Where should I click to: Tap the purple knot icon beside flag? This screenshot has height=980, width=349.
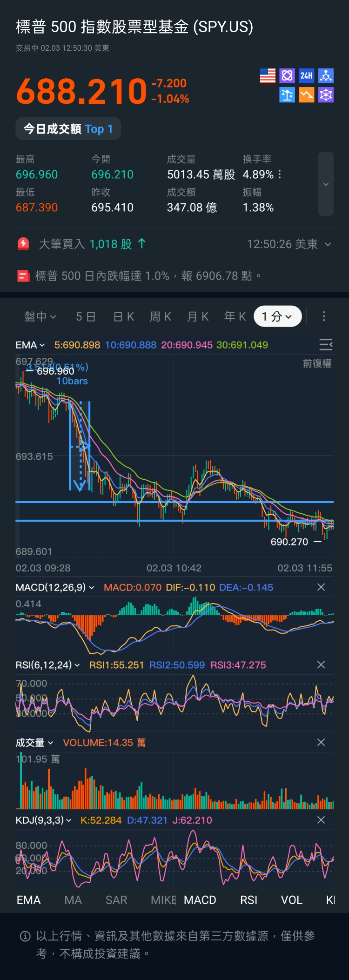(287, 75)
